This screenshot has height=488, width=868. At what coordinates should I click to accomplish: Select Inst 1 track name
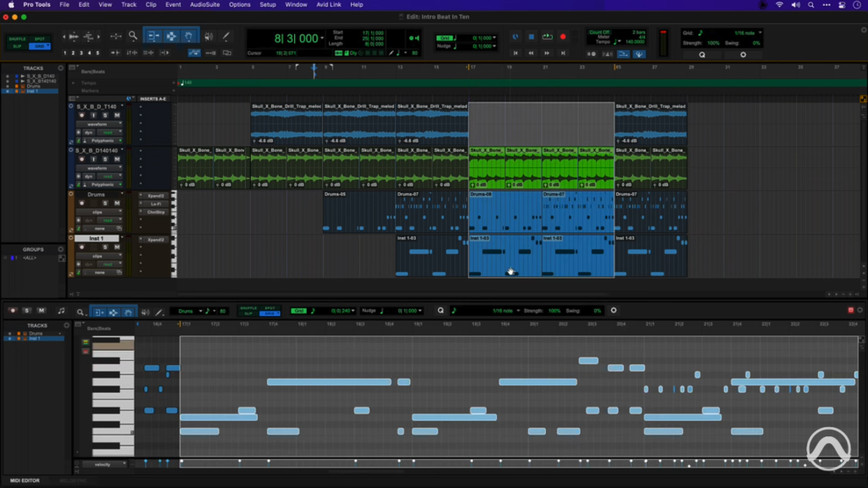pyautogui.click(x=97, y=238)
